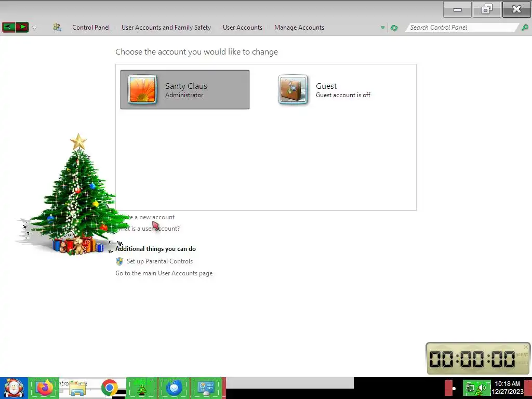Open 'What is a user account?' help
Viewport: 532px width, 399px height.
point(148,229)
